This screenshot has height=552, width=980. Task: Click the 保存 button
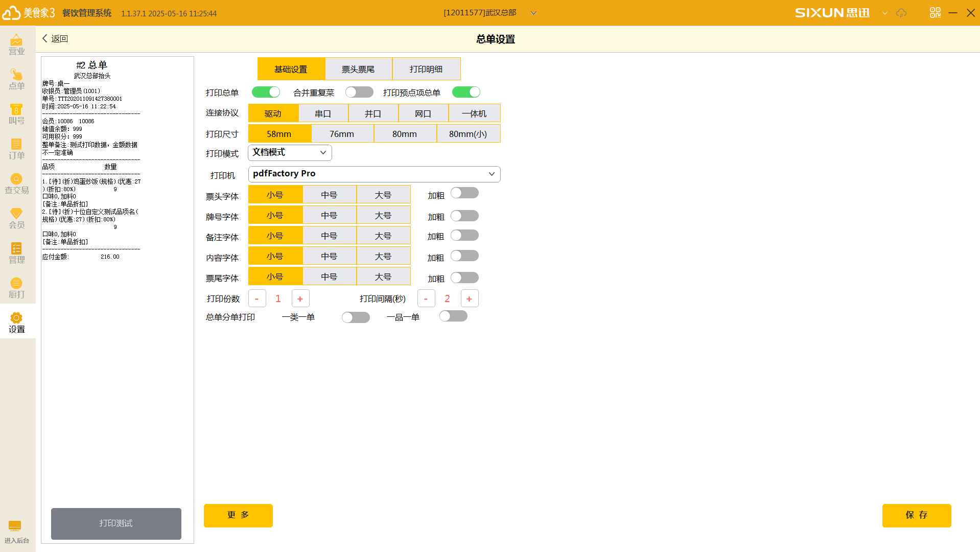917,515
